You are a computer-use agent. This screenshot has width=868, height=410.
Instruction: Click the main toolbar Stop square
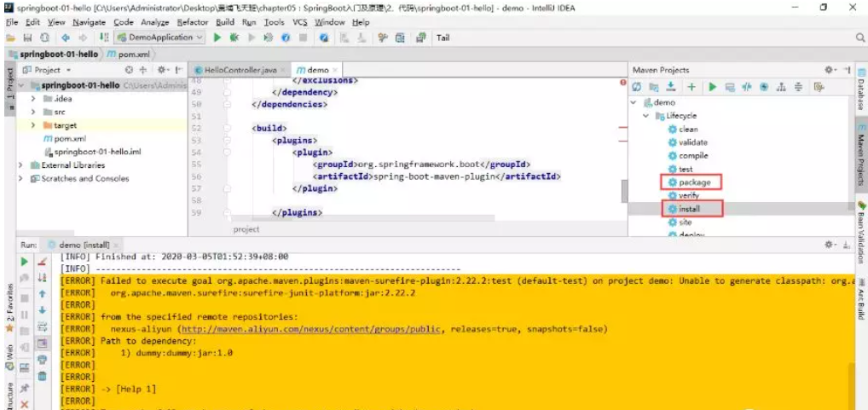pos(303,38)
